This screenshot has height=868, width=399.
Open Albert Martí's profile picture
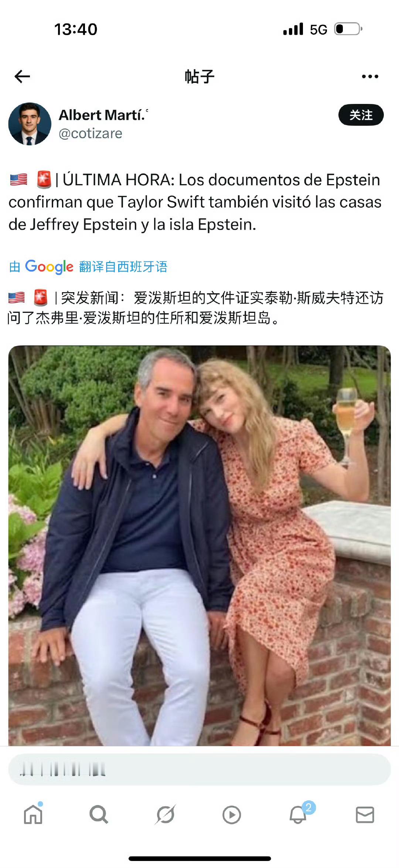pyautogui.click(x=30, y=124)
